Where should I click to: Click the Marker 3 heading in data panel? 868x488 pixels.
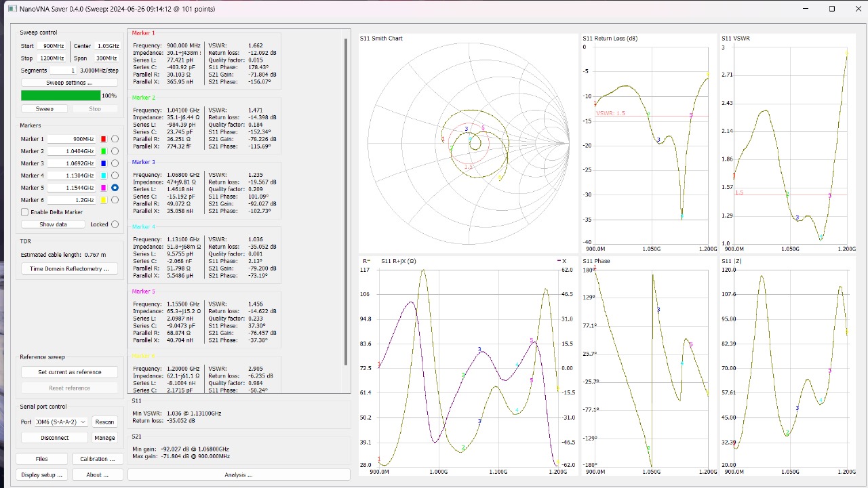[x=143, y=162]
